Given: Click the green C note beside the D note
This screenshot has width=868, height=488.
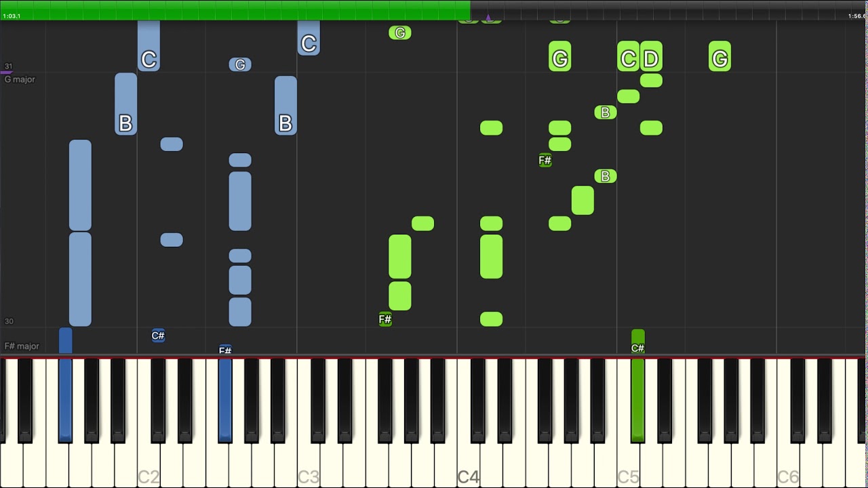Looking at the screenshot, I should pyautogui.click(x=628, y=57).
